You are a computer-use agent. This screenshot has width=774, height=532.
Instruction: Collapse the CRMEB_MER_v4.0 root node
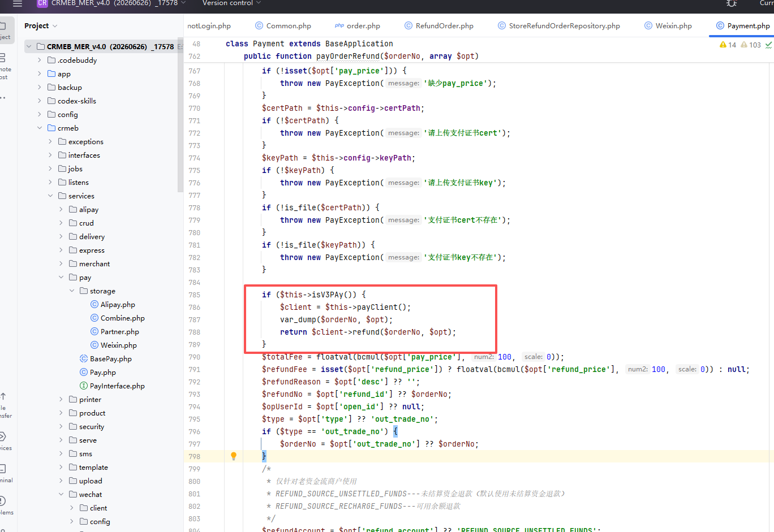[29, 46]
